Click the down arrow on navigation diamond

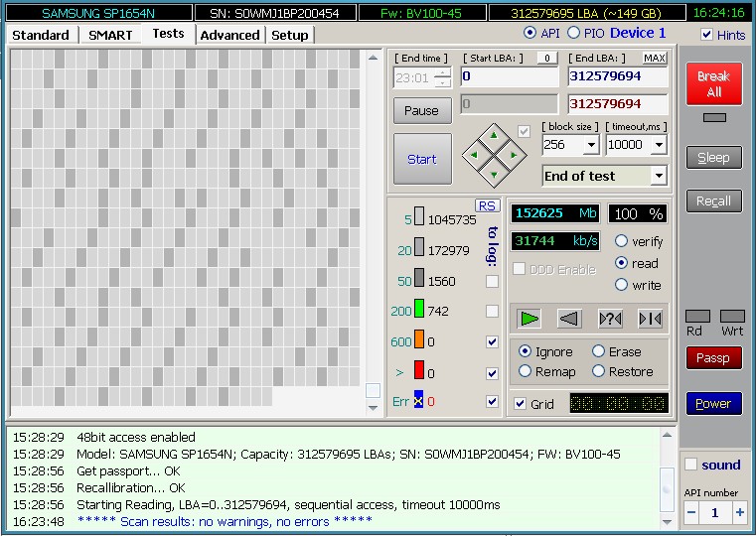pos(494,175)
